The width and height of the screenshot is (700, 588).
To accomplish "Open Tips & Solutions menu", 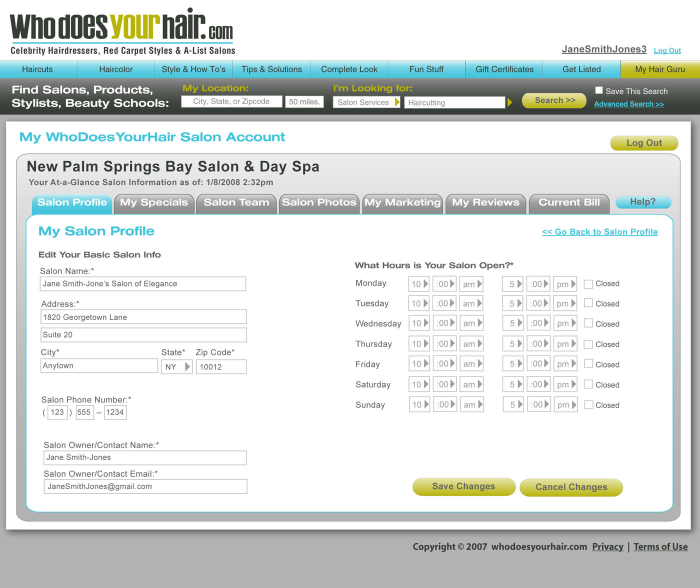I will [x=271, y=69].
